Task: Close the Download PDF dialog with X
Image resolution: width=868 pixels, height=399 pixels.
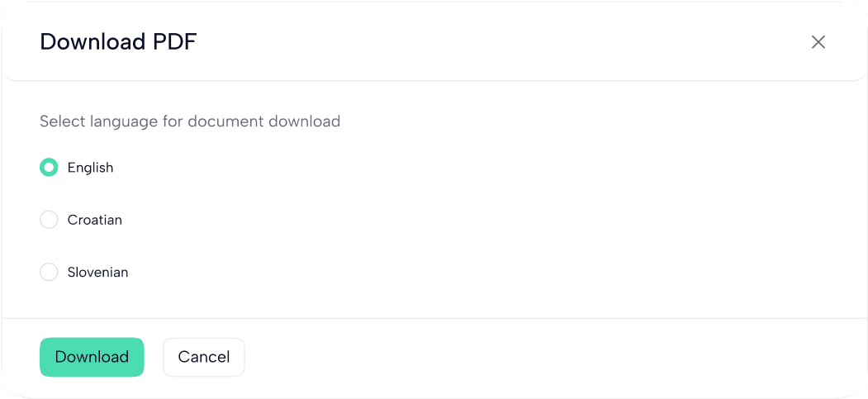Action: 818,42
